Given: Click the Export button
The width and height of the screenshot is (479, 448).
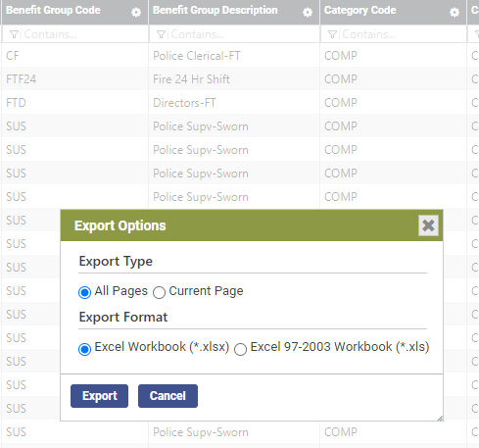Looking at the screenshot, I should point(99,396).
